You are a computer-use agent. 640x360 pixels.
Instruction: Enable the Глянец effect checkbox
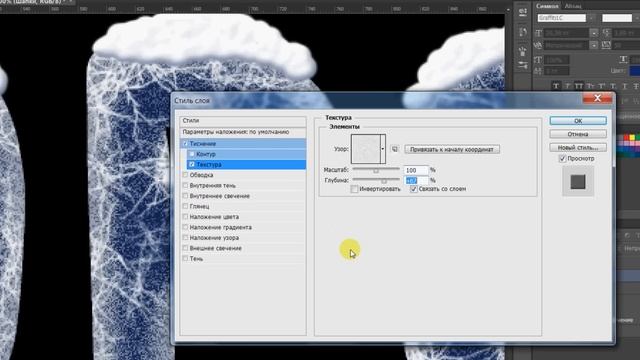[x=185, y=206]
